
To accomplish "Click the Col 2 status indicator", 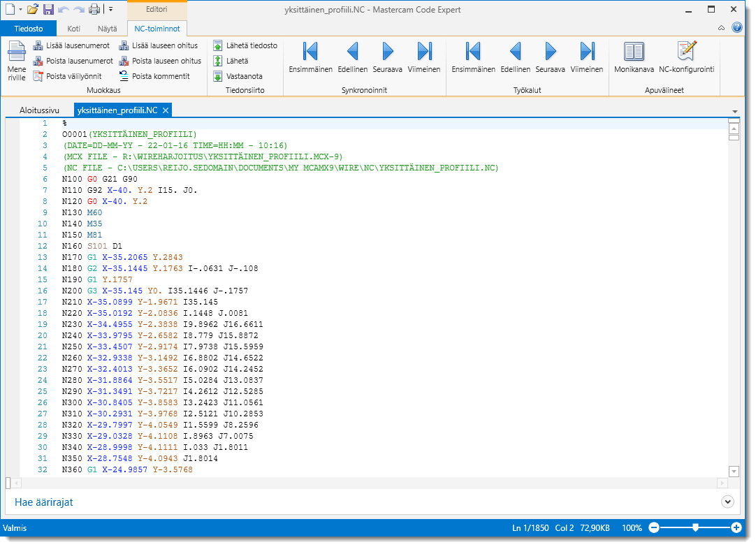I will [x=565, y=528].
